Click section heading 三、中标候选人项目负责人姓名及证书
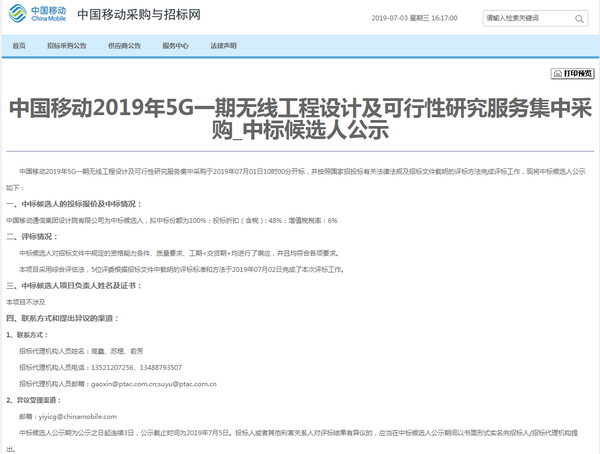This screenshot has width=600, height=454. click(74, 286)
